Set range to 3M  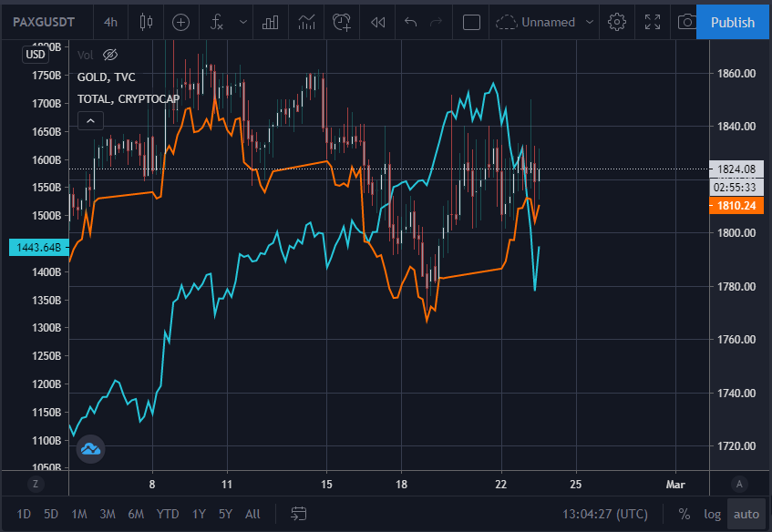(x=108, y=515)
